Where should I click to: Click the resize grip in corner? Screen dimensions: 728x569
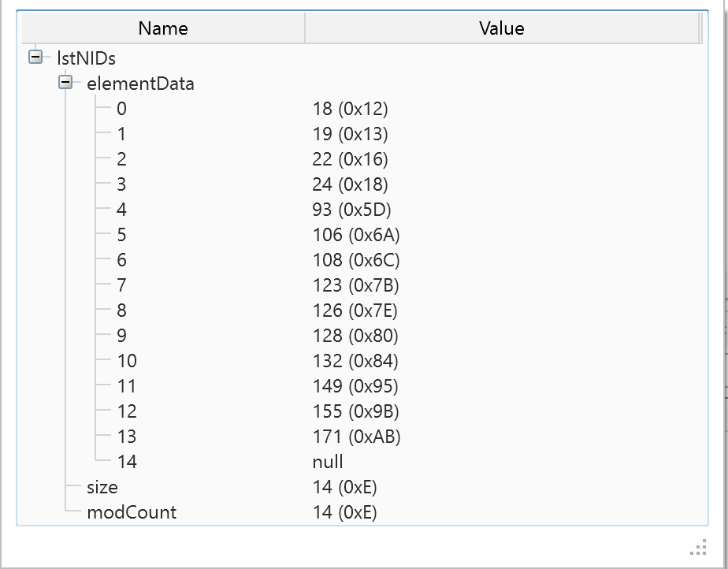(x=700, y=548)
